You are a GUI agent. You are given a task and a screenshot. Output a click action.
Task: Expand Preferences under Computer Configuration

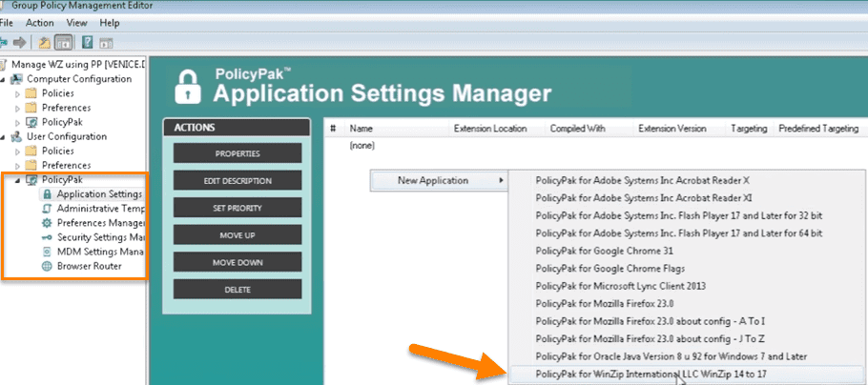tap(18, 108)
